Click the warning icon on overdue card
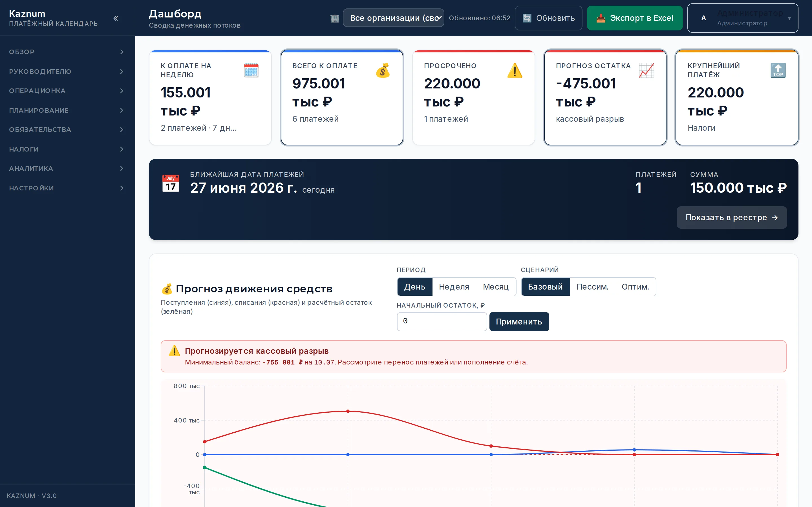 point(515,70)
